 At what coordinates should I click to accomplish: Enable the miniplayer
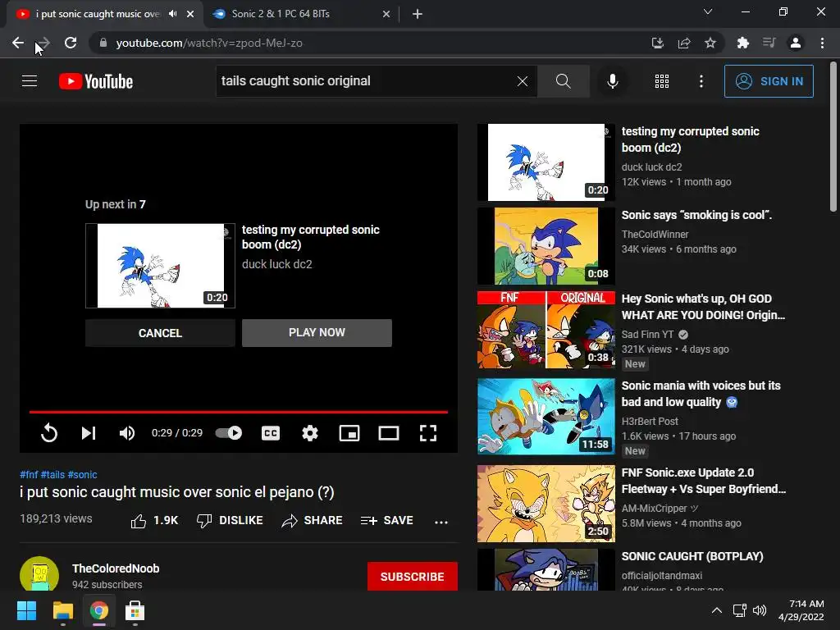click(x=349, y=433)
